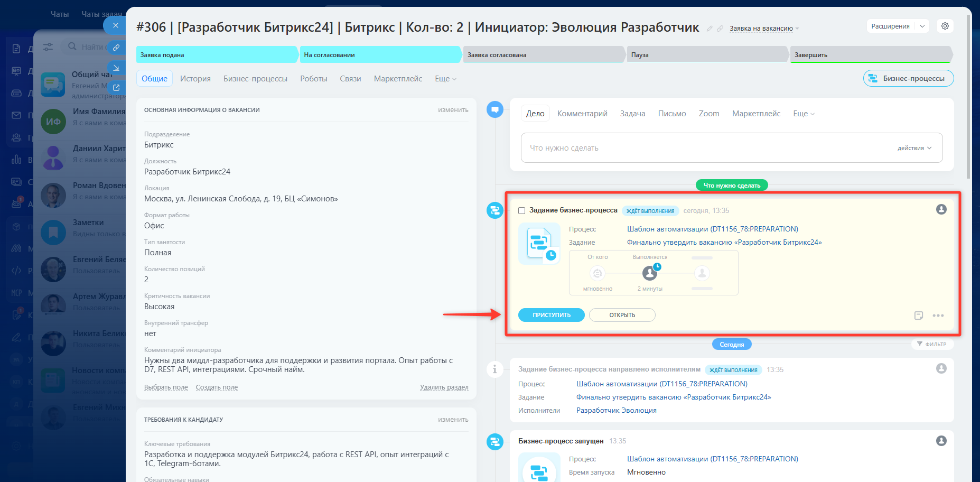Copy card link via chain icon on side tab
The image size is (980, 482).
tap(116, 48)
